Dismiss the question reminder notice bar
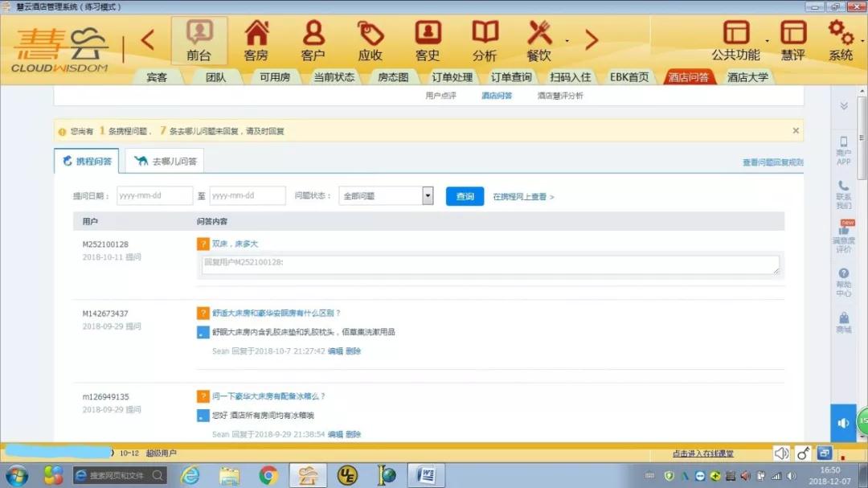868x488 pixels. point(796,129)
